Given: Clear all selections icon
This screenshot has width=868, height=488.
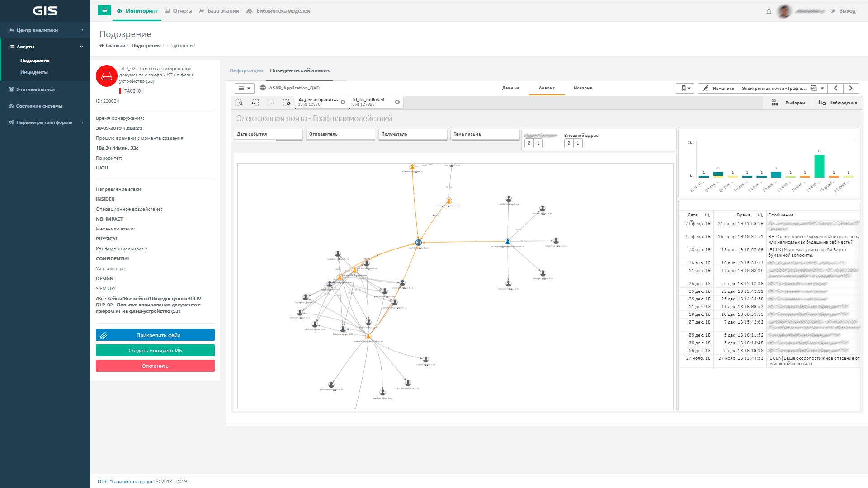Looking at the screenshot, I should [x=287, y=103].
